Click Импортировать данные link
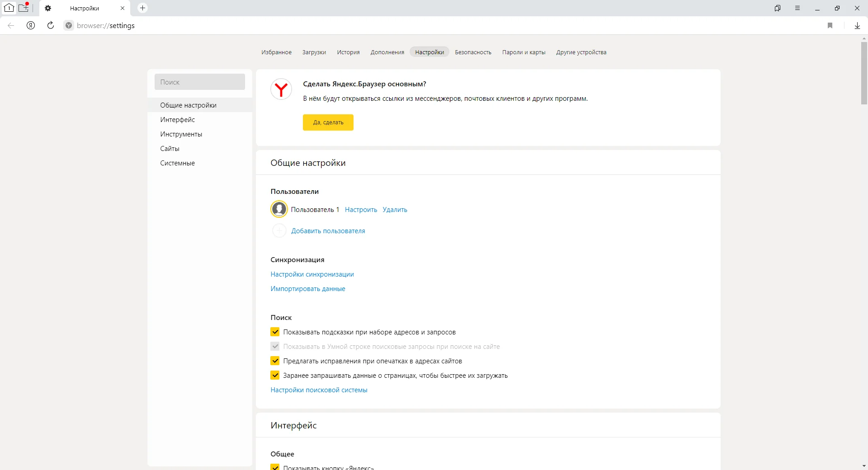 [308, 289]
